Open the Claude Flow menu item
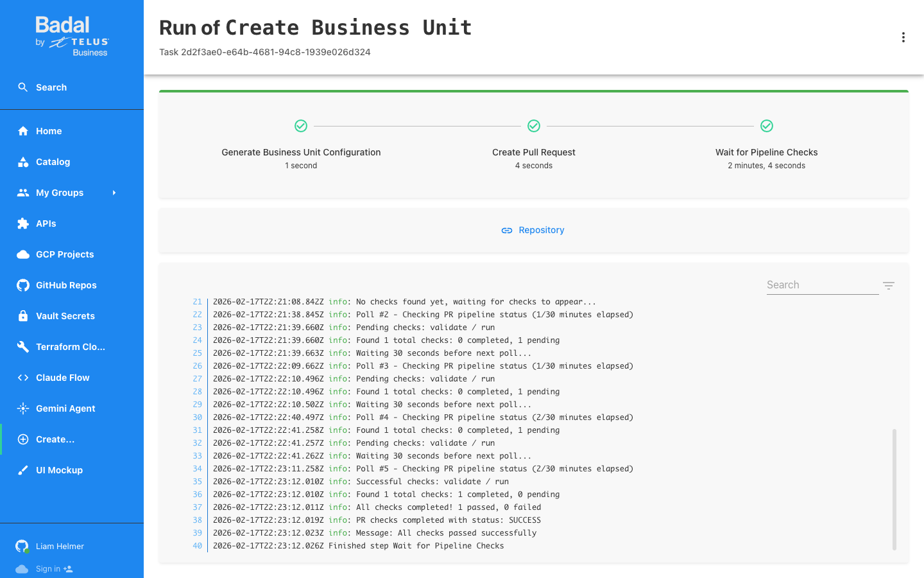 [72, 378]
